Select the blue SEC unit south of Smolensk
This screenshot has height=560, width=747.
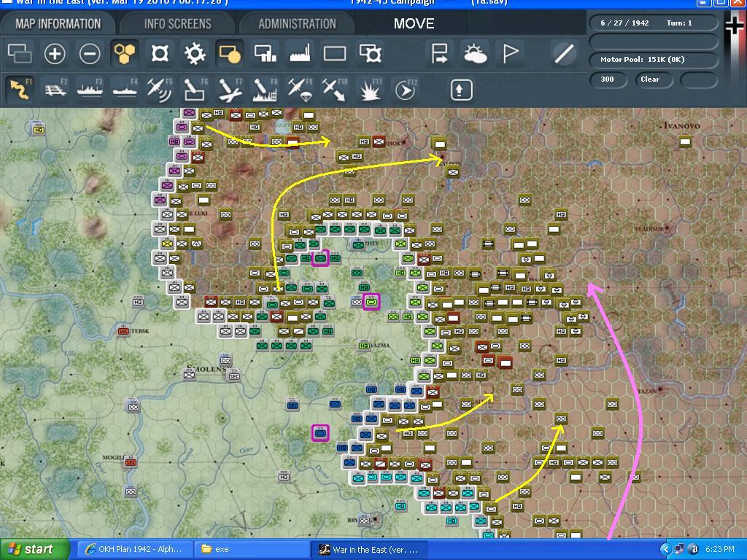293,405
